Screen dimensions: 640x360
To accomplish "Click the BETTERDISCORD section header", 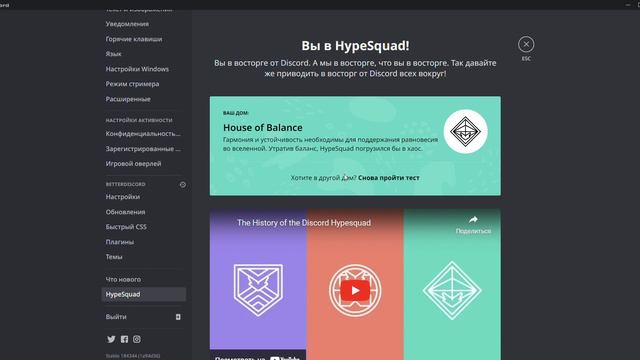I will (x=125, y=184).
